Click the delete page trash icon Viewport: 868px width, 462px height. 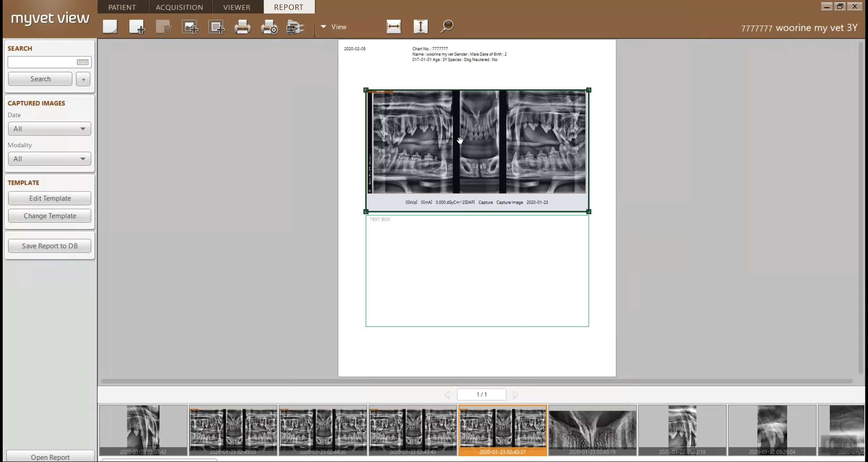[163, 27]
